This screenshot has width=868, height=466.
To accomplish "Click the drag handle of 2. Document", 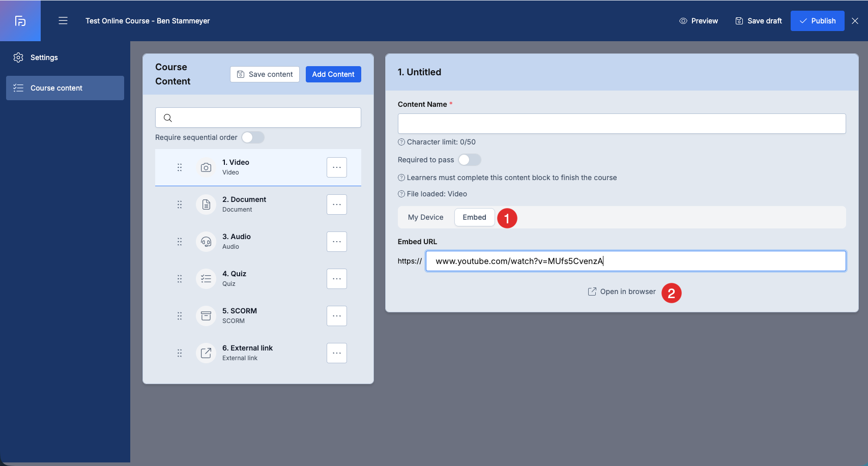I will pos(180,205).
